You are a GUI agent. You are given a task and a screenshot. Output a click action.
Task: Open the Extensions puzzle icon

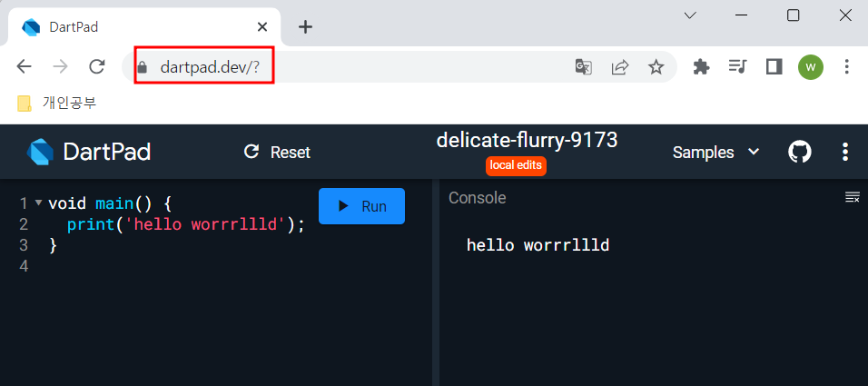pos(701,67)
